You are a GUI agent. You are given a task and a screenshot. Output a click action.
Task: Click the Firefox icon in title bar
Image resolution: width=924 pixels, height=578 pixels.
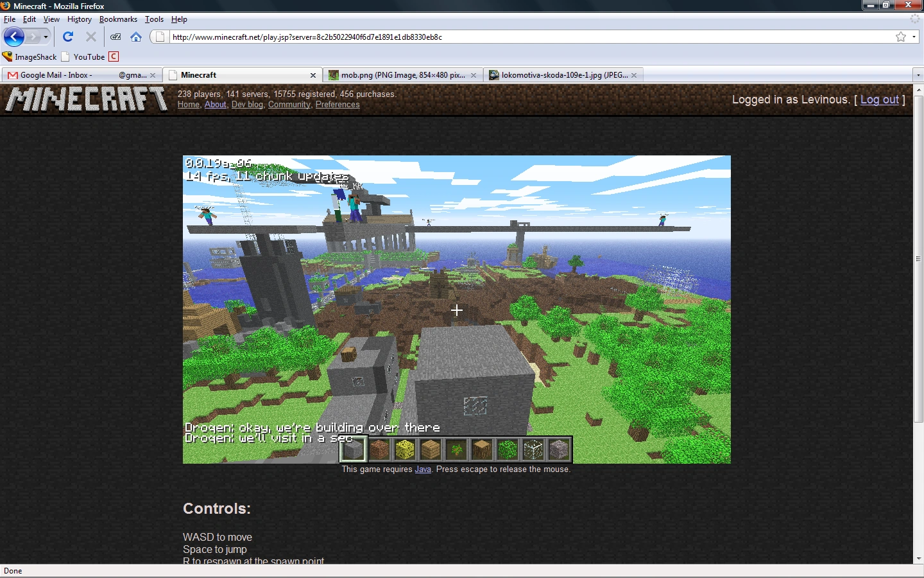coord(6,6)
